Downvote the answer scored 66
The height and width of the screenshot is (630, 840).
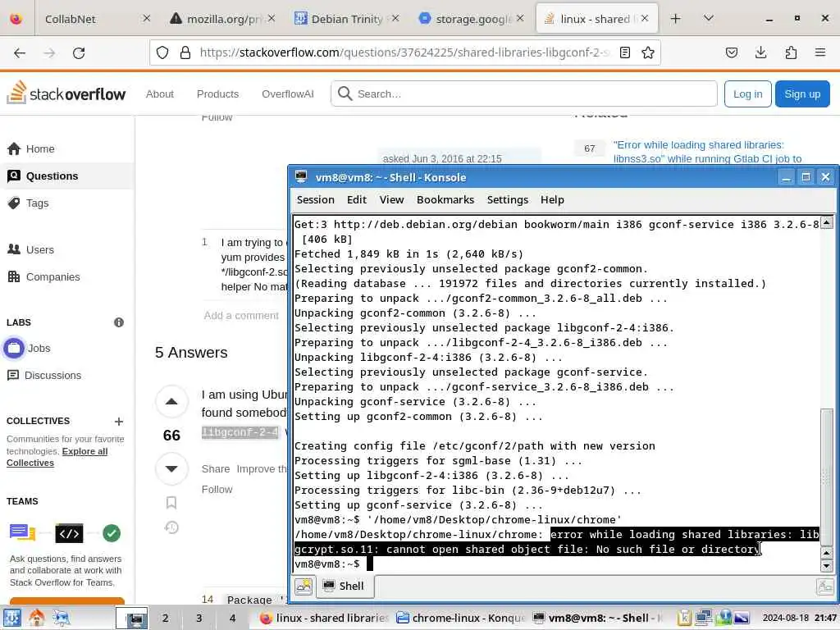pos(171,468)
